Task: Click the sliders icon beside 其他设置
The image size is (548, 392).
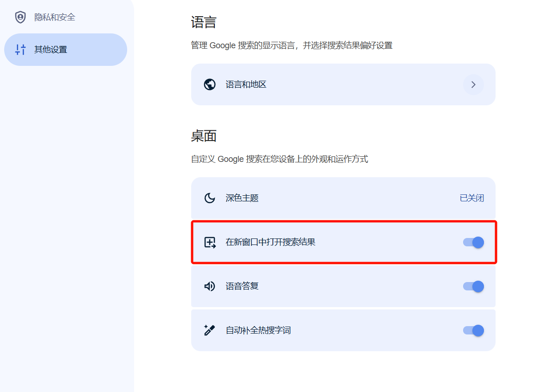Action: tap(20, 50)
